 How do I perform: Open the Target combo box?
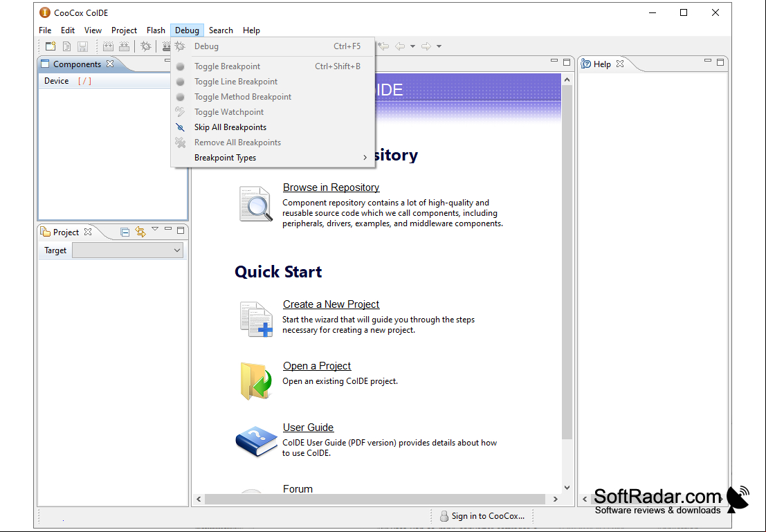pyautogui.click(x=127, y=250)
